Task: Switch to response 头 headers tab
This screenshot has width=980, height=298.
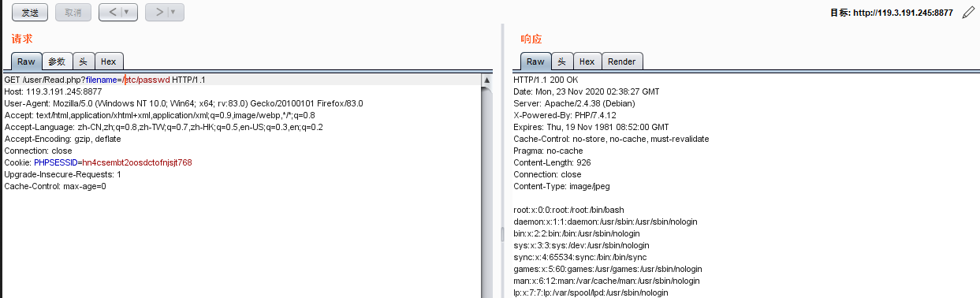Action: click(561, 61)
